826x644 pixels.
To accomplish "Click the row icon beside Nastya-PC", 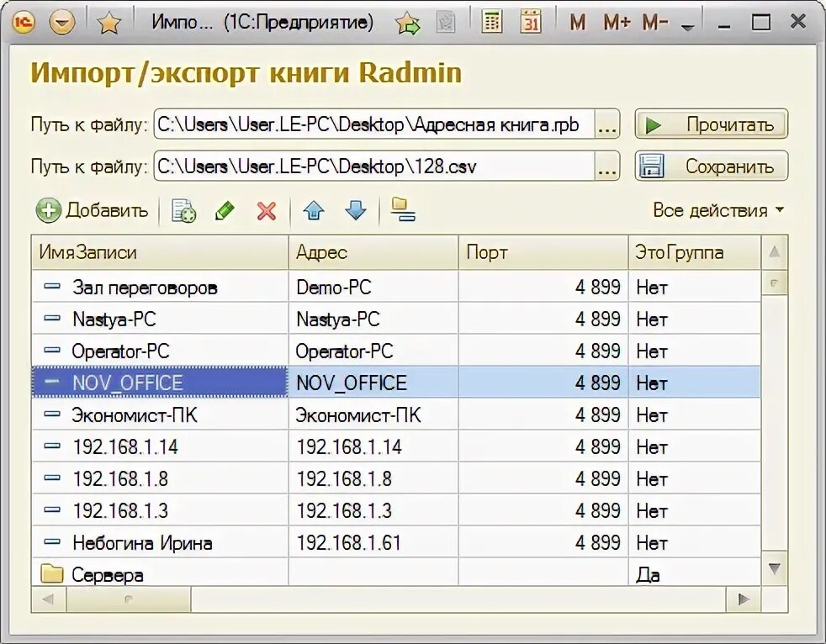I will coord(51,319).
